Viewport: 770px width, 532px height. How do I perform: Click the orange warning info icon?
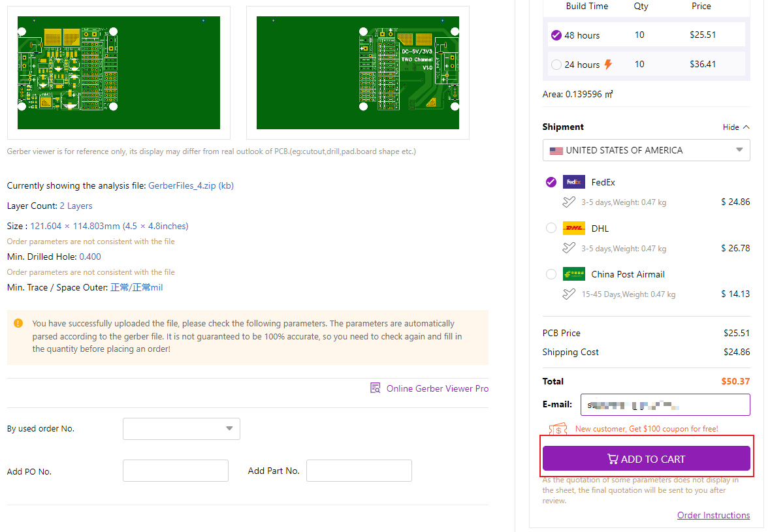tap(18, 323)
